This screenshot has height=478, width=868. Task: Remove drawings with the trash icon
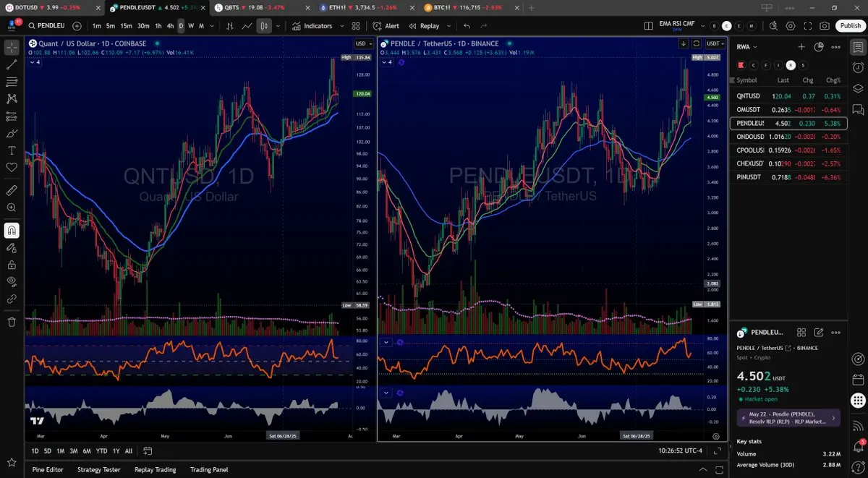(x=12, y=322)
